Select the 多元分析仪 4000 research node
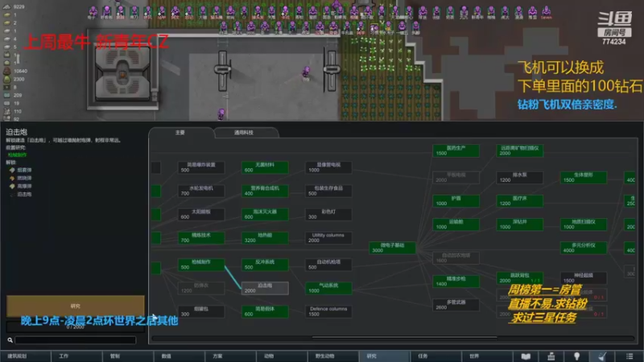Viewport: 644px width, 362px height. tap(584, 248)
